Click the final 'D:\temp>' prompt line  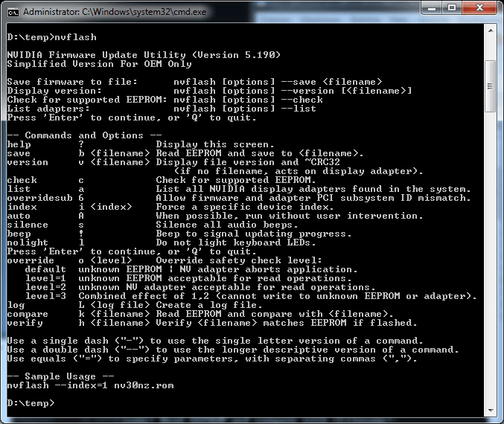pos(31,403)
